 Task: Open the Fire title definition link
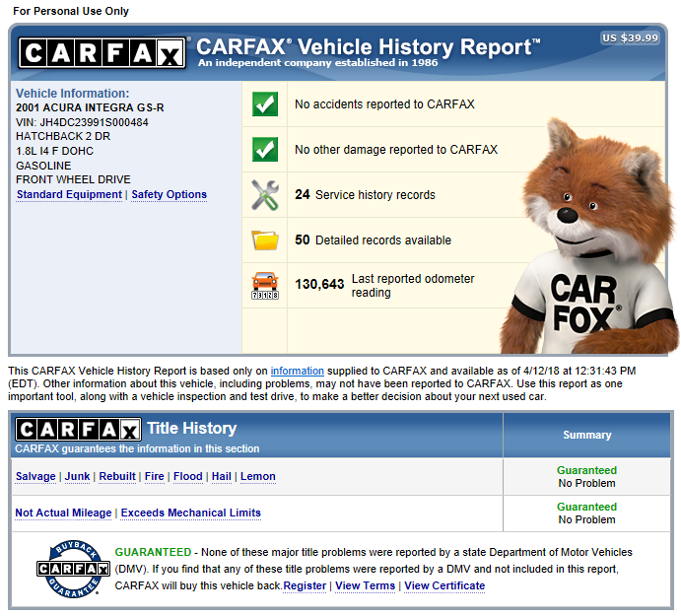pos(154,477)
